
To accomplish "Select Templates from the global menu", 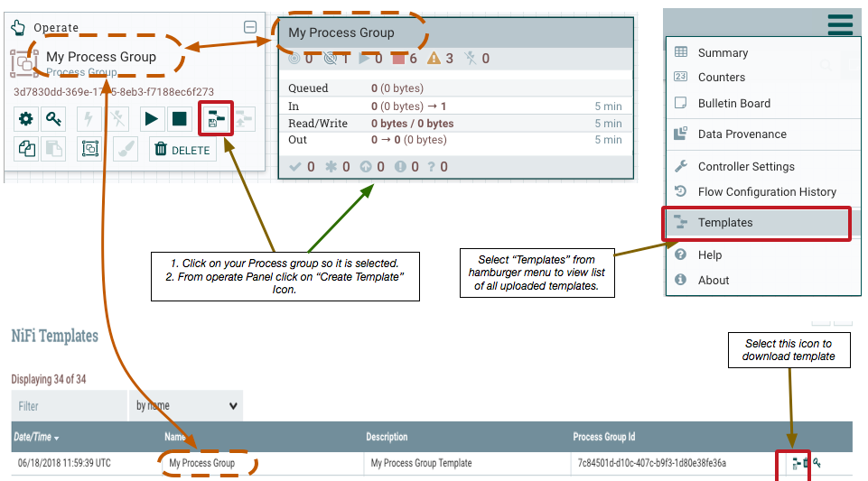I will (x=757, y=223).
